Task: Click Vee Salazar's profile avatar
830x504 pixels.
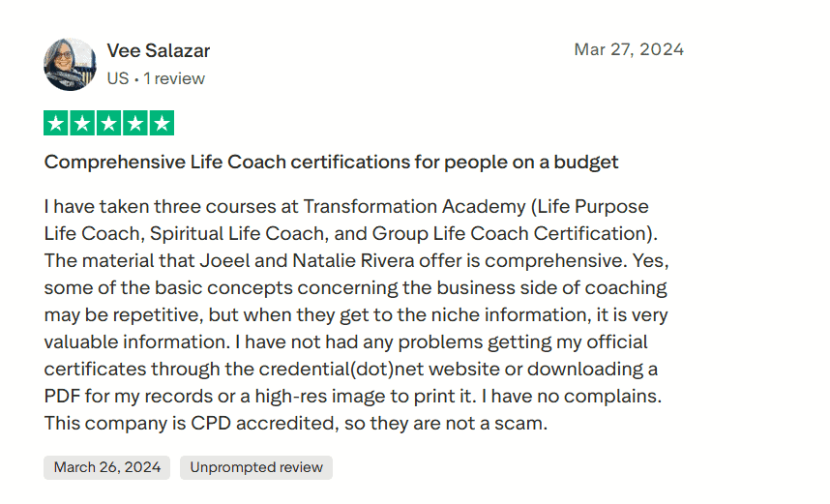Action: (70, 64)
